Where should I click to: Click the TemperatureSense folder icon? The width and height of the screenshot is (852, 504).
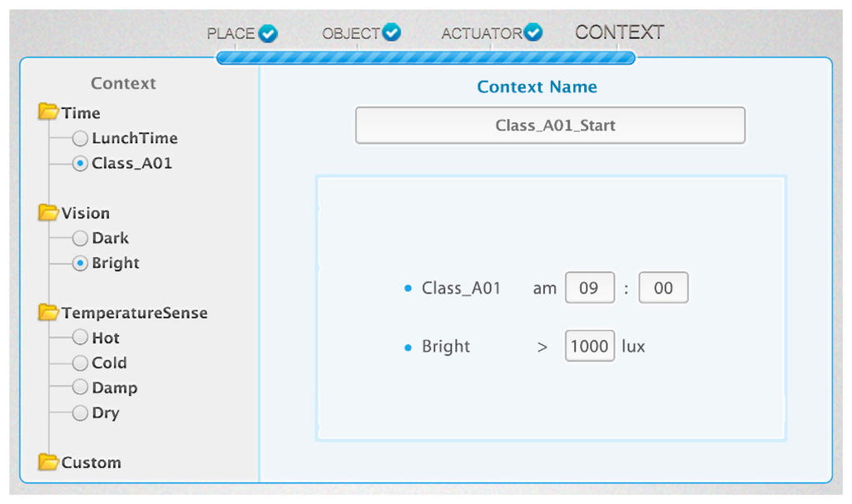(48, 313)
